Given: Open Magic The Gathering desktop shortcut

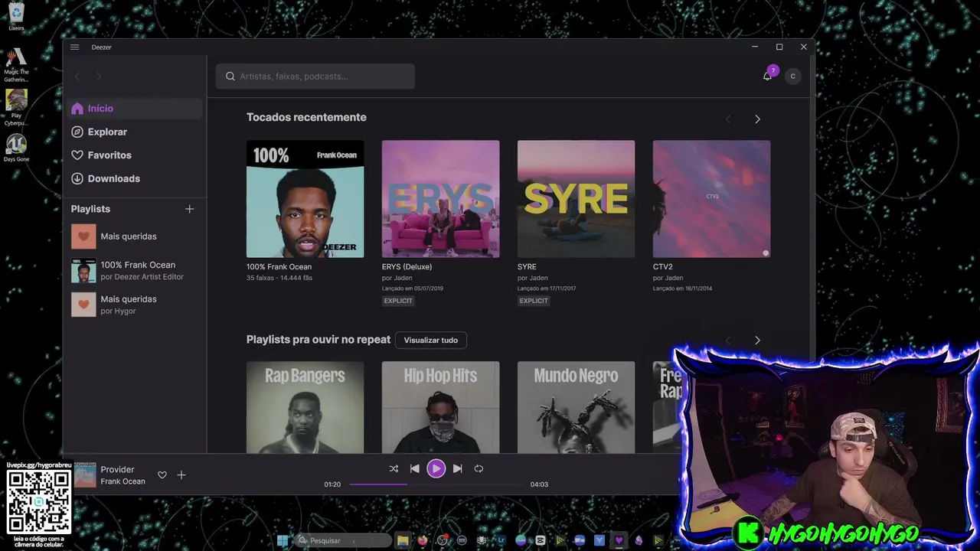Looking at the screenshot, I should (16, 66).
